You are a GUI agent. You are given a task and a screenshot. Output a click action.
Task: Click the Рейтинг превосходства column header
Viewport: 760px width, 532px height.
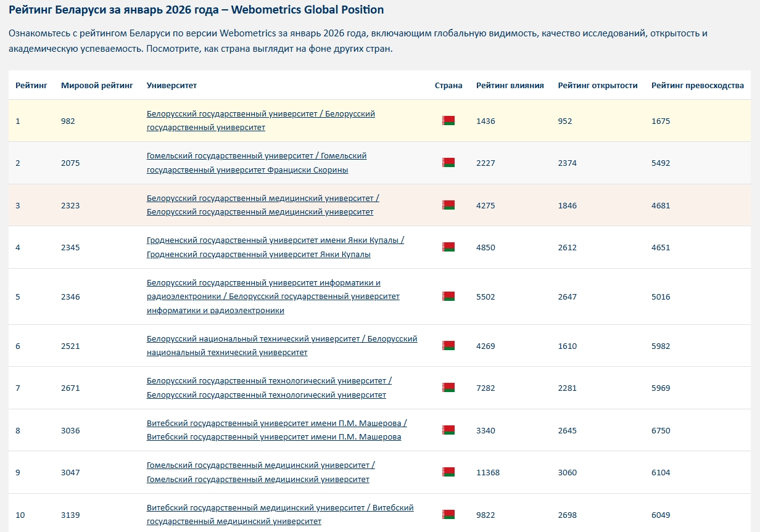coord(697,86)
